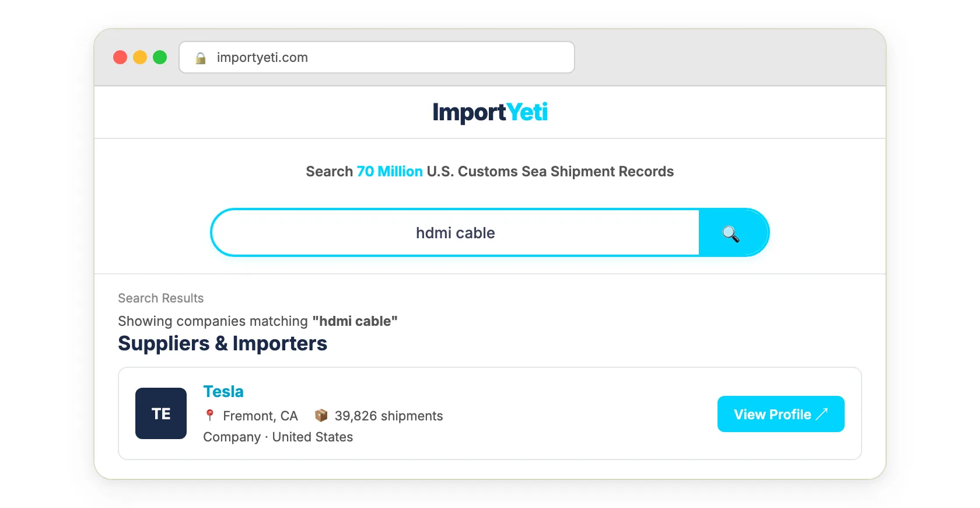
Task: Click the hdmi cable search input field
Action: point(455,233)
